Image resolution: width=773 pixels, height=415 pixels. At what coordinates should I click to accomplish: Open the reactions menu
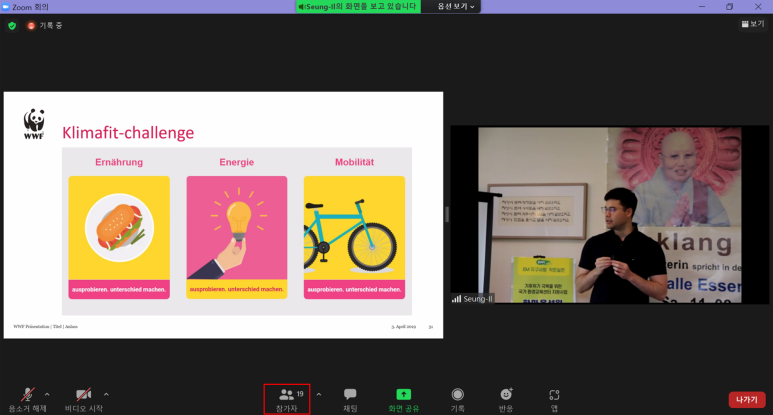(x=506, y=400)
